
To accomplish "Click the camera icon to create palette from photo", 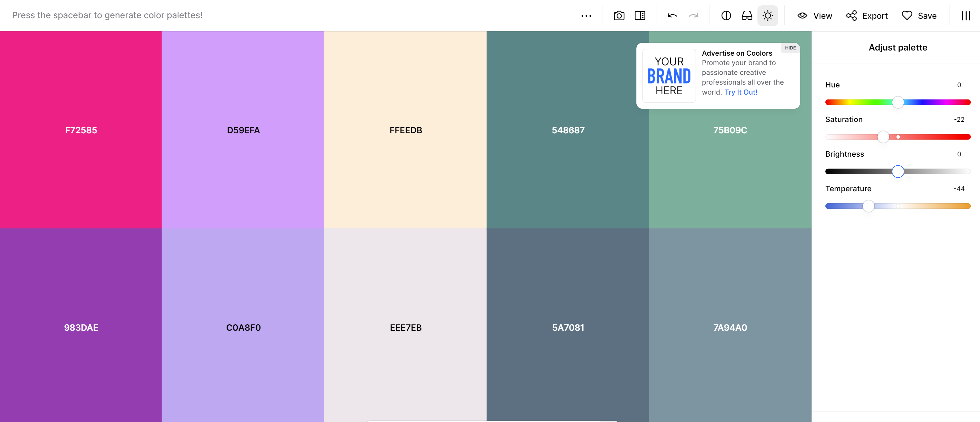I will (619, 16).
